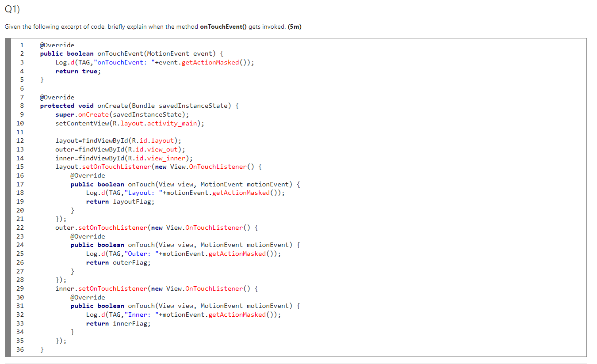Click Log.d "Outer: " line
Screen dimensions: 597x364
tap(184, 254)
